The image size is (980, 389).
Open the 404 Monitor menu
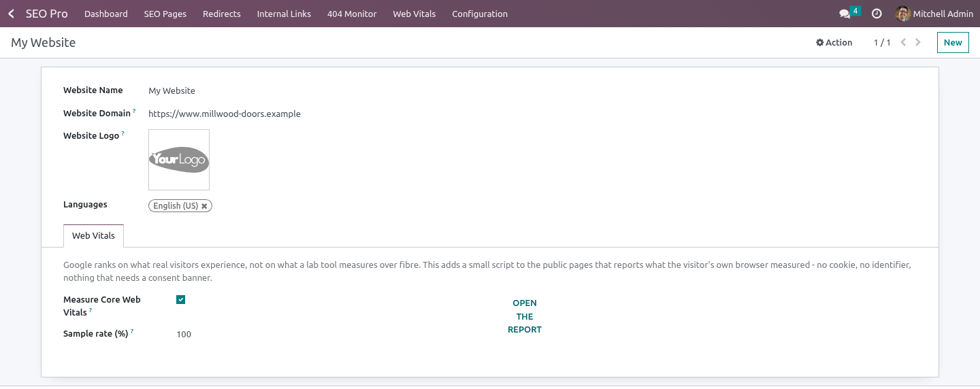pos(352,14)
